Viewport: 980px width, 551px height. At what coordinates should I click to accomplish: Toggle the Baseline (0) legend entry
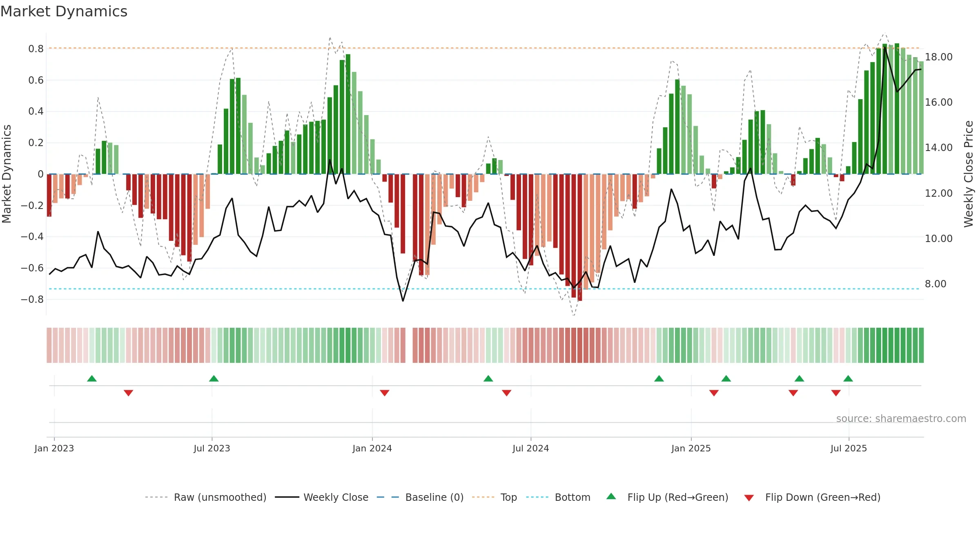420,497
